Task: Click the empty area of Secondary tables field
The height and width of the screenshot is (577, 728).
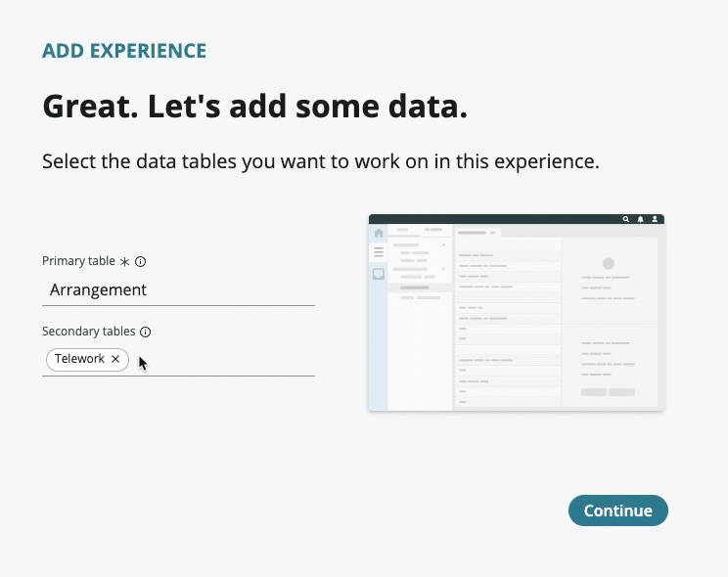Action: [225, 360]
